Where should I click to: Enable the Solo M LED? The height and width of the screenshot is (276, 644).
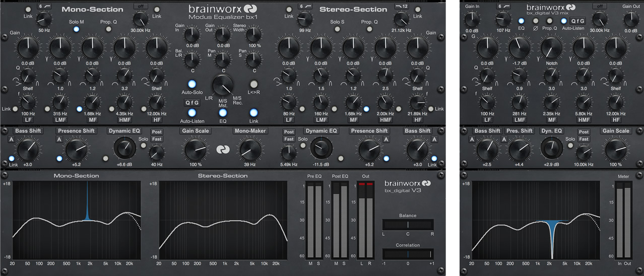pyautogui.click(x=76, y=29)
